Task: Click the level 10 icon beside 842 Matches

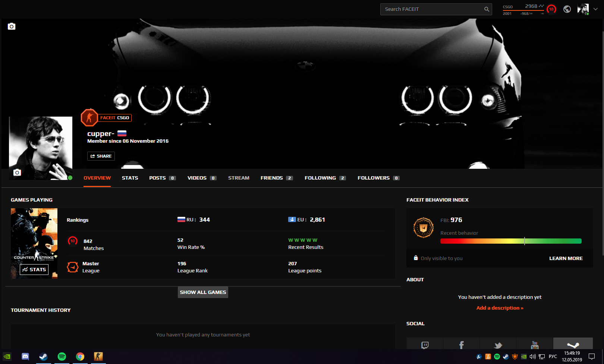Action: (73, 241)
